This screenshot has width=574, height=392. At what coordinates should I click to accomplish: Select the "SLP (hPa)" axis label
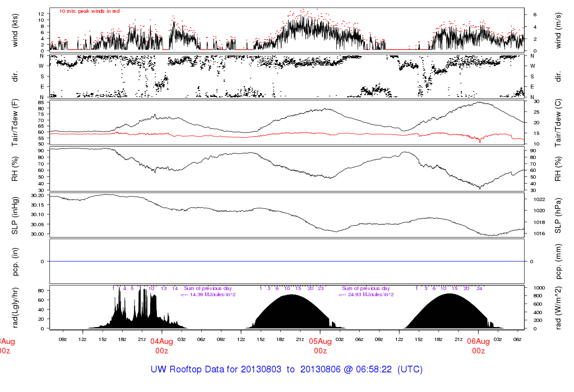pyautogui.click(x=558, y=216)
